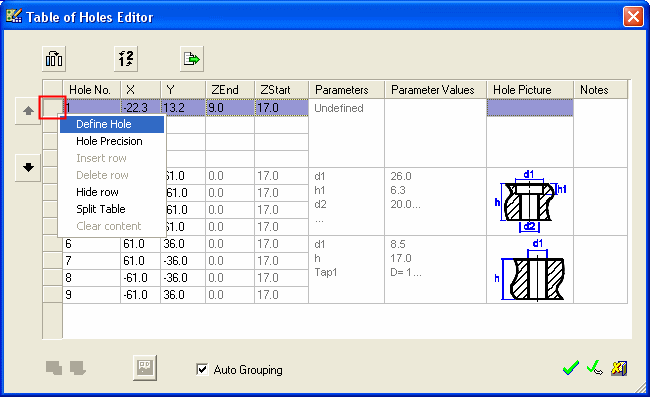Click Y value -36.0 in hole 7 row
The image size is (650, 397).
pyautogui.click(x=183, y=261)
